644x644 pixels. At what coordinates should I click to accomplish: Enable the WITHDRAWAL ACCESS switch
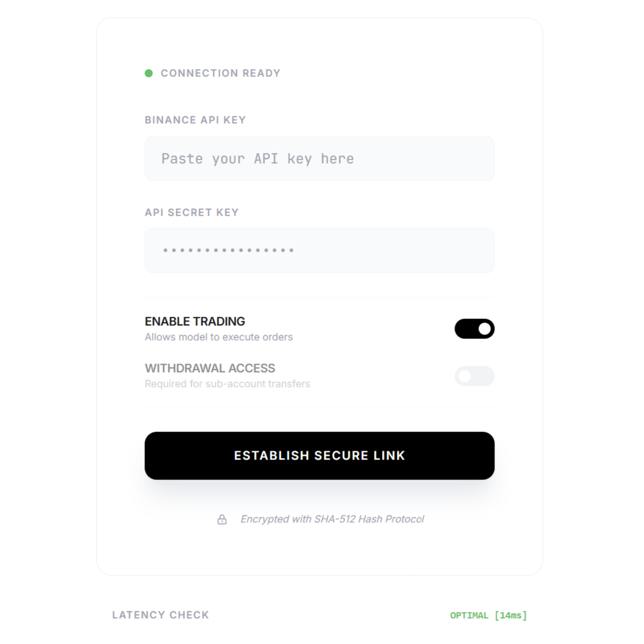click(x=474, y=376)
